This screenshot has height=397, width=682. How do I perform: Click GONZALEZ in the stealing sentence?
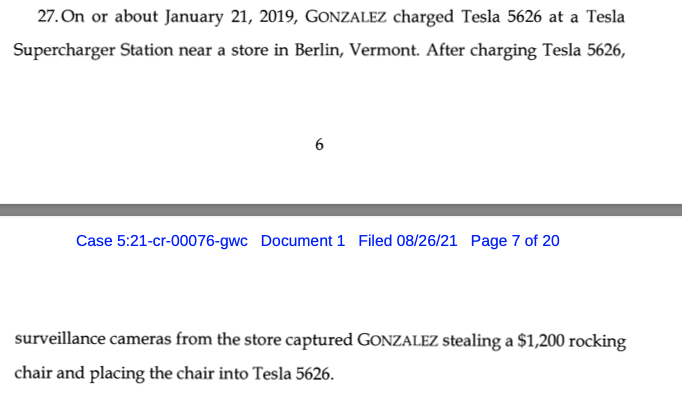coord(397,340)
